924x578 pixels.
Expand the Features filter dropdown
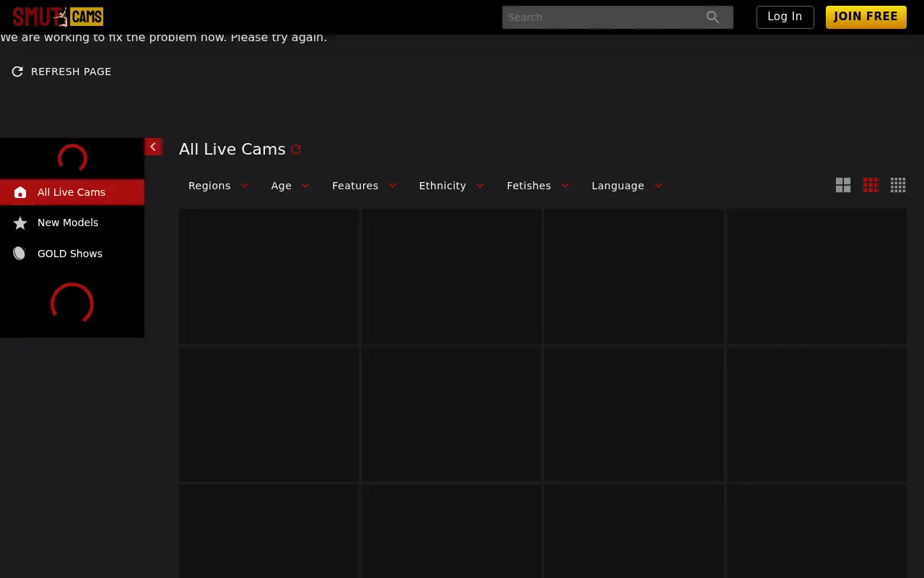[365, 186]
